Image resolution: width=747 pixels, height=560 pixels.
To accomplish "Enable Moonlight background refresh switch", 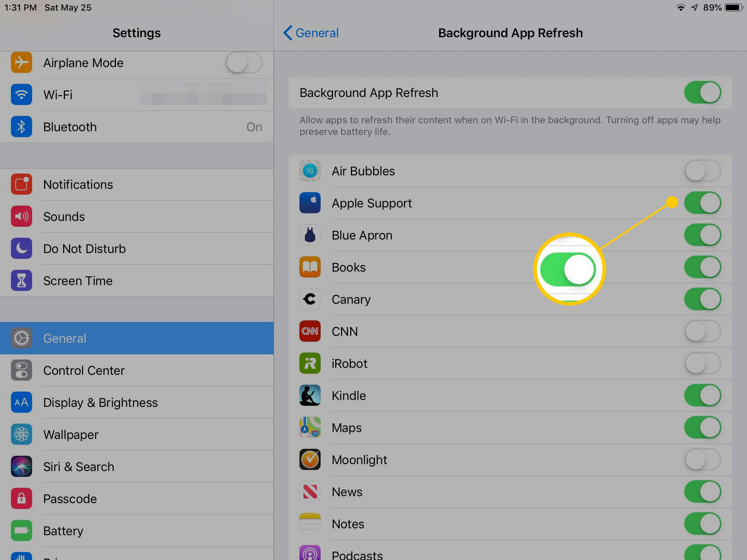I will click(703, 459).
